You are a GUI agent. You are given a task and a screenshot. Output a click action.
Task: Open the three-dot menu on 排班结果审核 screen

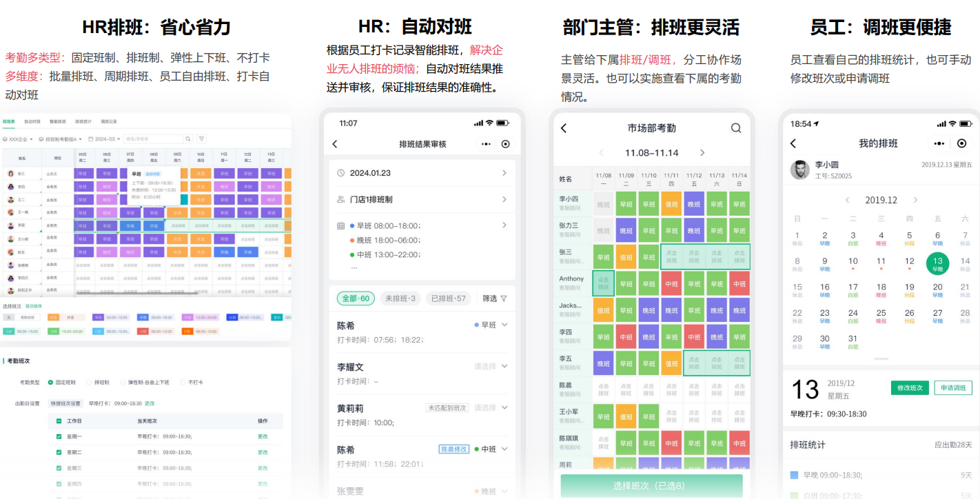pos(487,144)
